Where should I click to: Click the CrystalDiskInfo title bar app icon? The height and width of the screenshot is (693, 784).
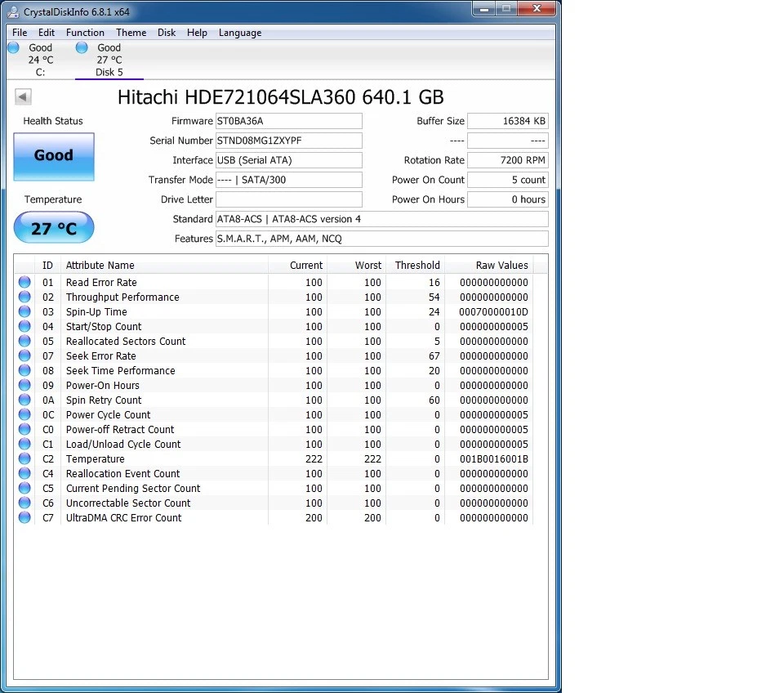(x=13, y=11)
